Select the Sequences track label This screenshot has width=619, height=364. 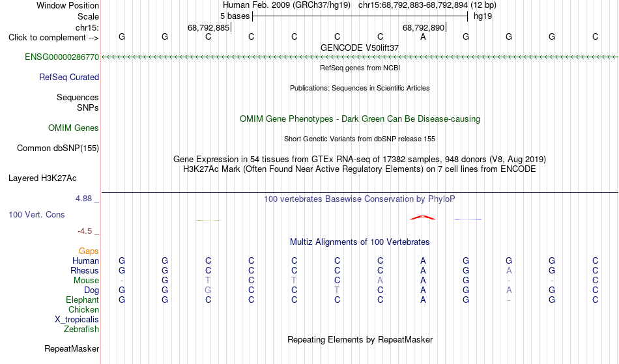78,98
